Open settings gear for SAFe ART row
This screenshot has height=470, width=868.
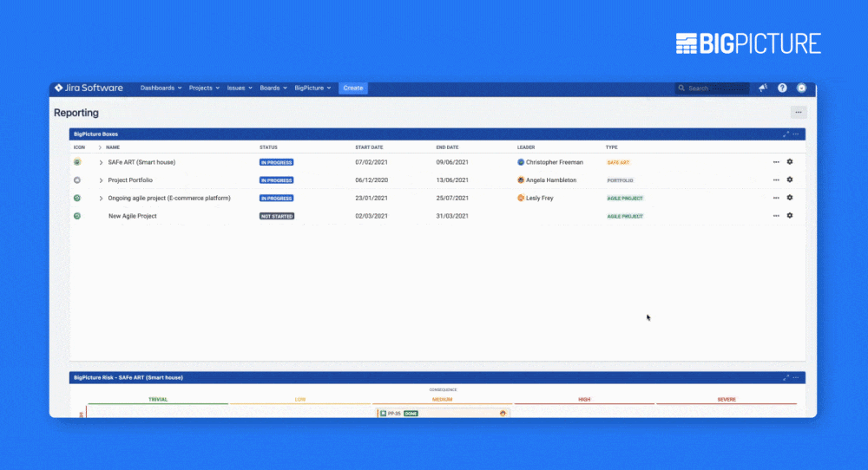tap(790, 162)
